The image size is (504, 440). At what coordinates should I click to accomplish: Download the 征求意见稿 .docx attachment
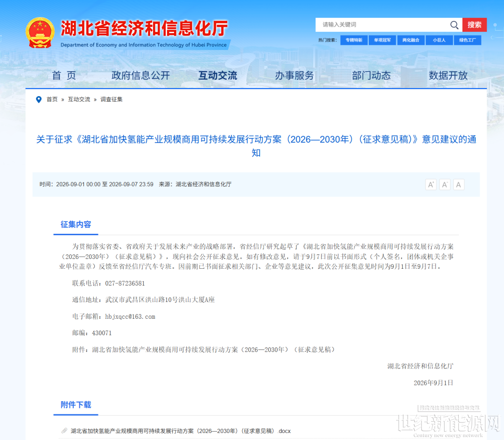coord(180,431)
